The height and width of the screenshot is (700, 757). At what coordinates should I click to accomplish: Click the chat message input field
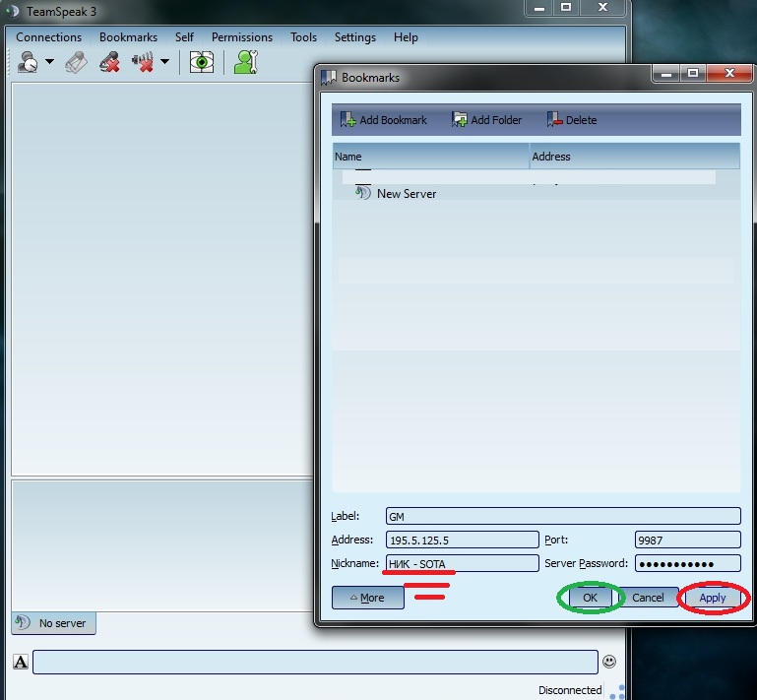tap(315, 662)
